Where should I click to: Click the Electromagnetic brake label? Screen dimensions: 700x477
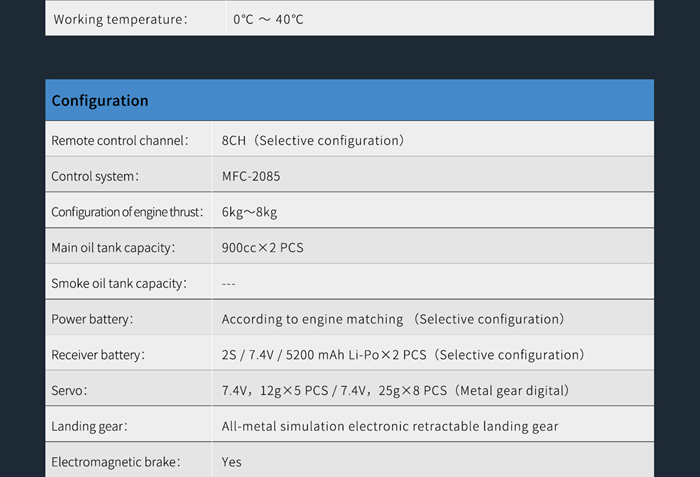pos(116,462)
